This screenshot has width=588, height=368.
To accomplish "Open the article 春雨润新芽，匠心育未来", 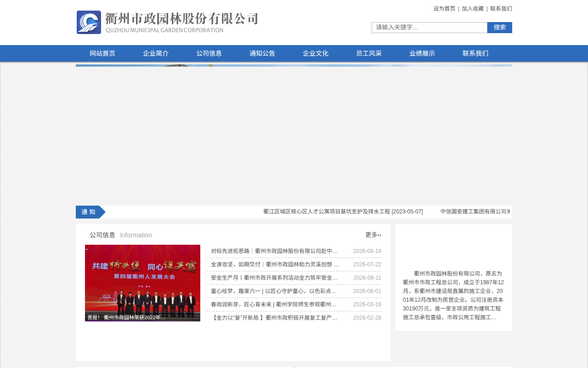I will (274, 305).
